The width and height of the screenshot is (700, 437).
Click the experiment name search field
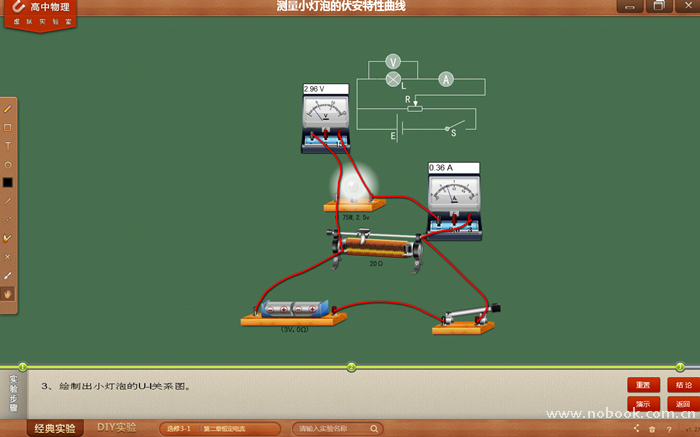coord(337,428)
